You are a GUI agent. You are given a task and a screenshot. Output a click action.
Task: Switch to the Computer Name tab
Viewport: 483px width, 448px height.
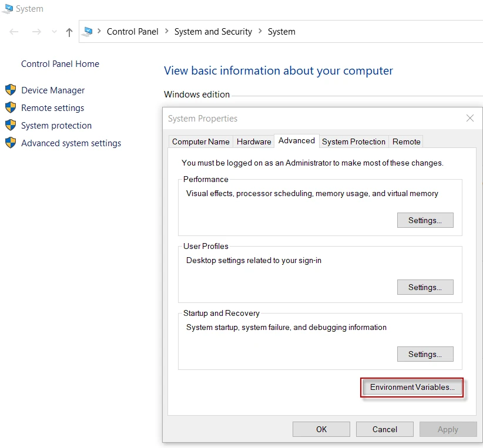[x=200, y=142]
